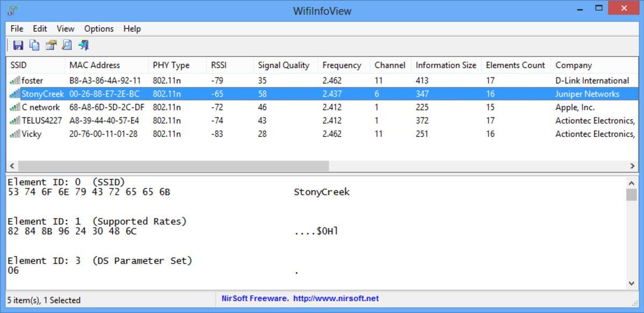Open the Options menu
The width and height of the screenshot is (644, 313).
[x=99, y=29]
